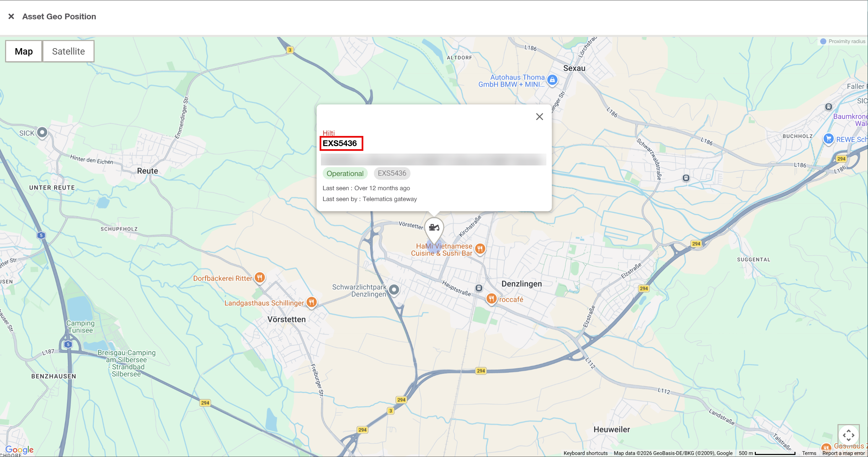The height and width of the screenshot is (457, 868).
Task: Click the excavator asset map marker
Action: tap(434, 228)
